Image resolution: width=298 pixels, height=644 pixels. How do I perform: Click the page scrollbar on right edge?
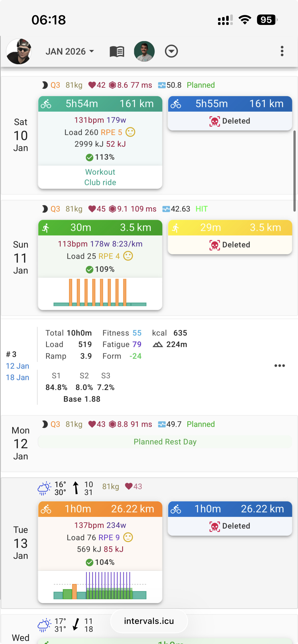pos(294,171)
